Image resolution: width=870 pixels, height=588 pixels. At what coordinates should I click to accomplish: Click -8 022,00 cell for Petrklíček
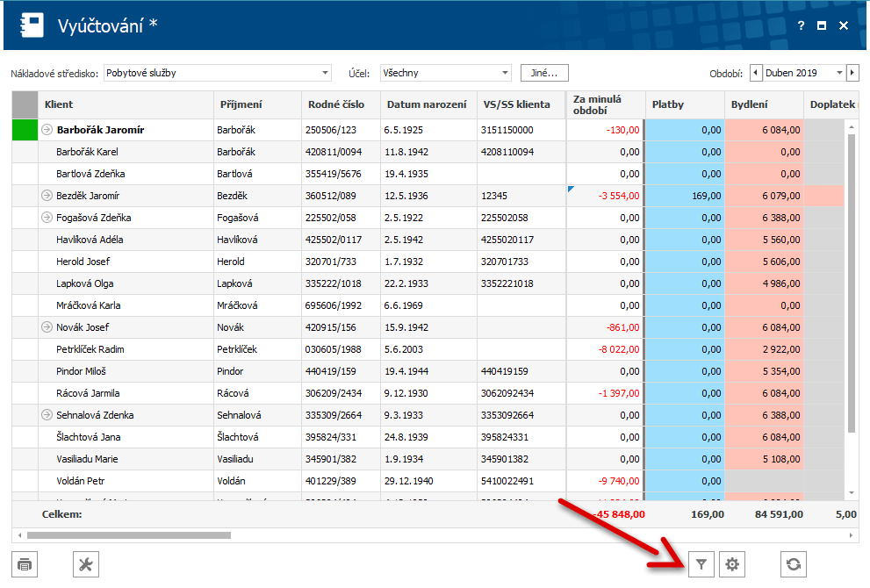tap(606, 349)
